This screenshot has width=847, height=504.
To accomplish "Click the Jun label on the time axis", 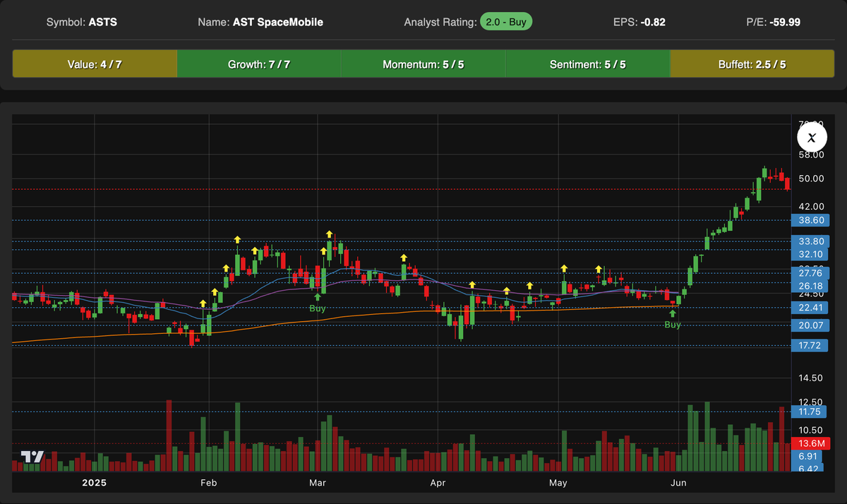I will [678, 483].
